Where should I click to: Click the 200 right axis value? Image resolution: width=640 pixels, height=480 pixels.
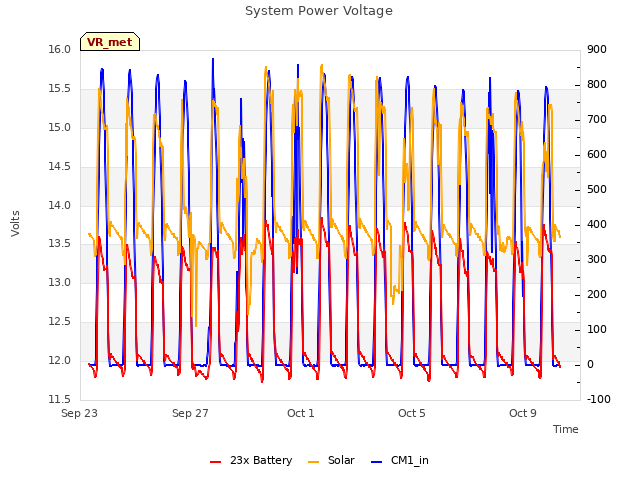(x=597, y=295)
